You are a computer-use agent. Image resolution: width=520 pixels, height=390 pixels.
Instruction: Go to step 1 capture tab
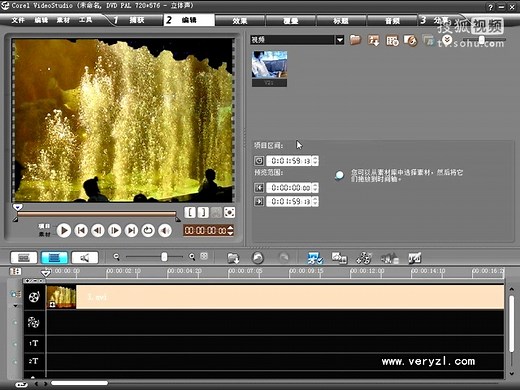133,20
